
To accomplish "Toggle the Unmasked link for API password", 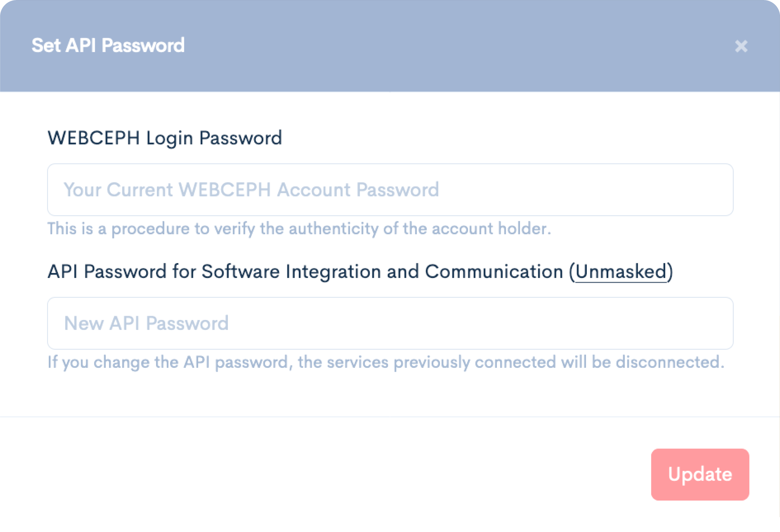I will [621, 271].
